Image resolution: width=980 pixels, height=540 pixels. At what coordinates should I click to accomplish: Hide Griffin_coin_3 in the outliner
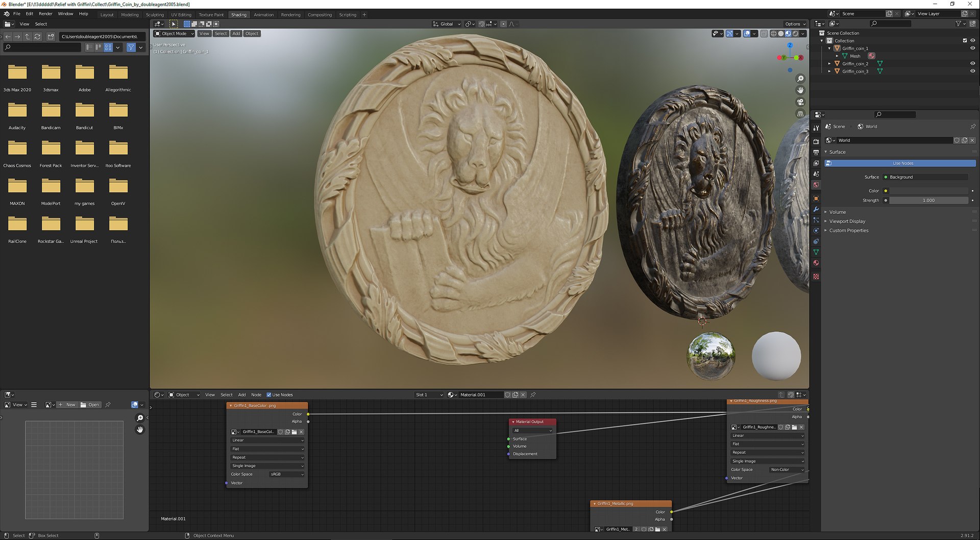pyautogui.click(x=972, y=71)
